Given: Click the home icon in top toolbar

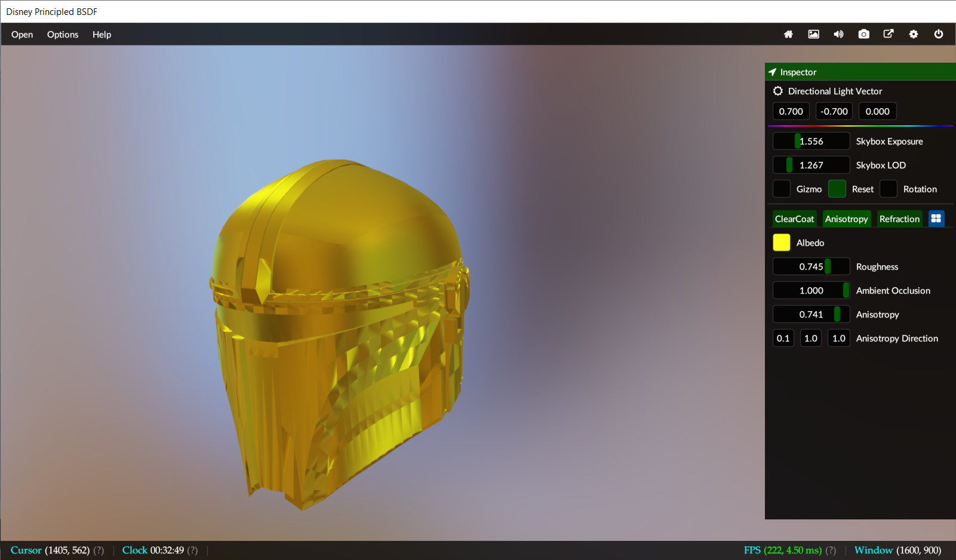Looking at the screenshot, I should pyautogui.click(x=788, y=35).
